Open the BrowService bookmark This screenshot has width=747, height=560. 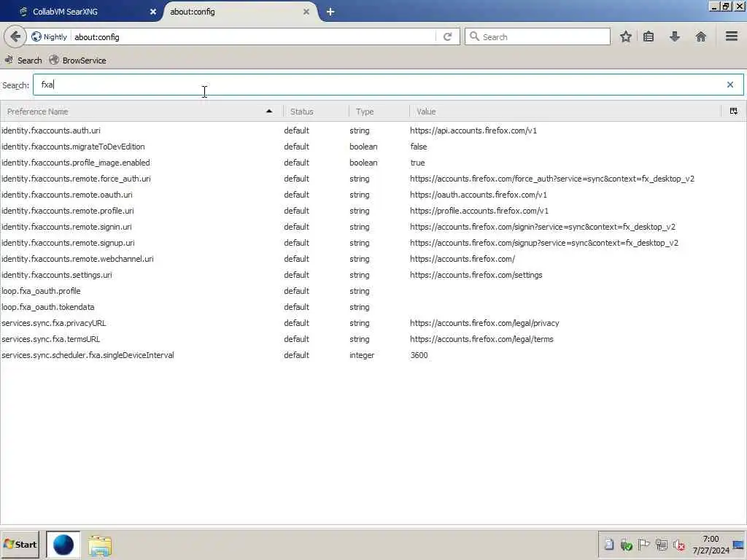[x=77, y=61]
